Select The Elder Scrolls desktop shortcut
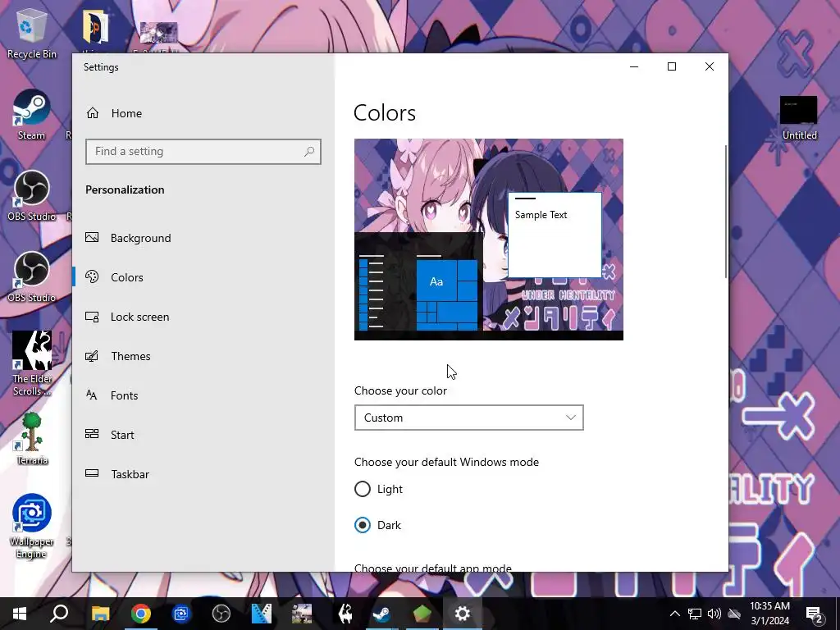Screen dimensions: 840x630 (32, 364)
